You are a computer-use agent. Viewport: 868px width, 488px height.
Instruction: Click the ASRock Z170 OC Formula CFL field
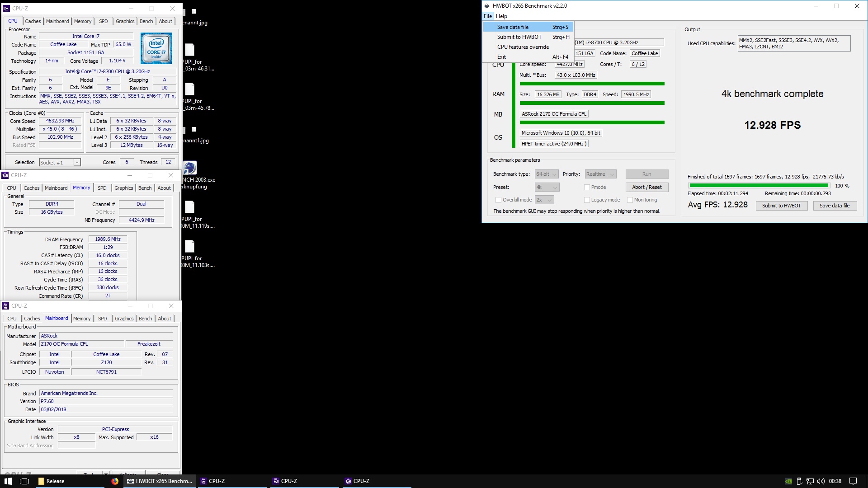point(554,114)
